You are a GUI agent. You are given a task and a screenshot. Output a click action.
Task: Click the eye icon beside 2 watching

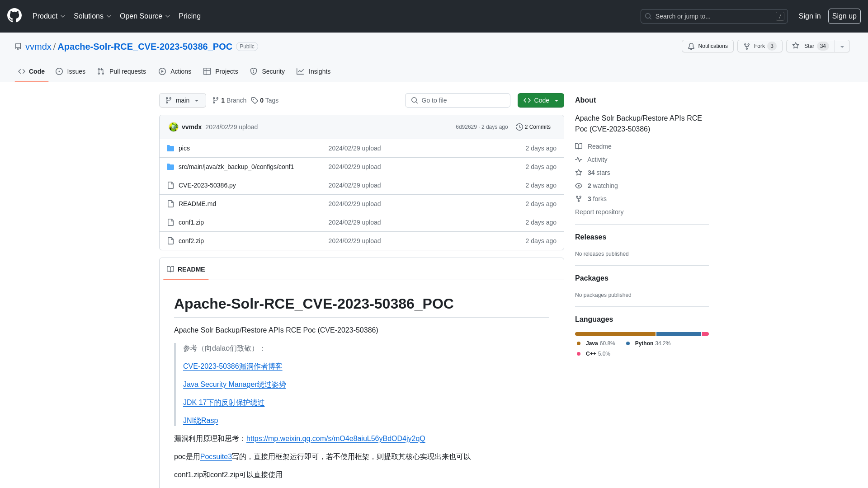coord(579,186)
